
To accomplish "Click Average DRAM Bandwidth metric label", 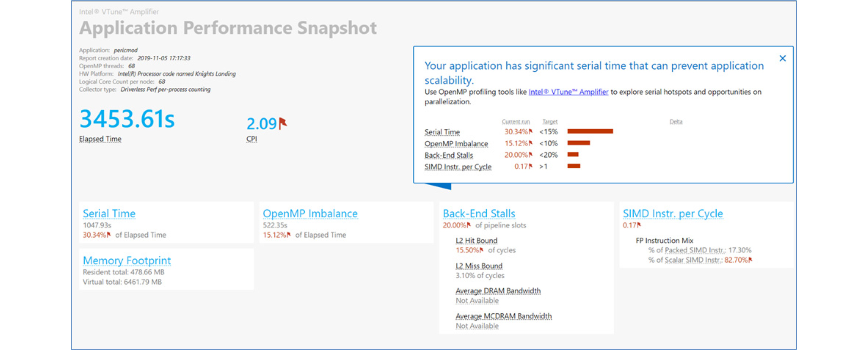I will pyautogui.click(x=498, y=291).
